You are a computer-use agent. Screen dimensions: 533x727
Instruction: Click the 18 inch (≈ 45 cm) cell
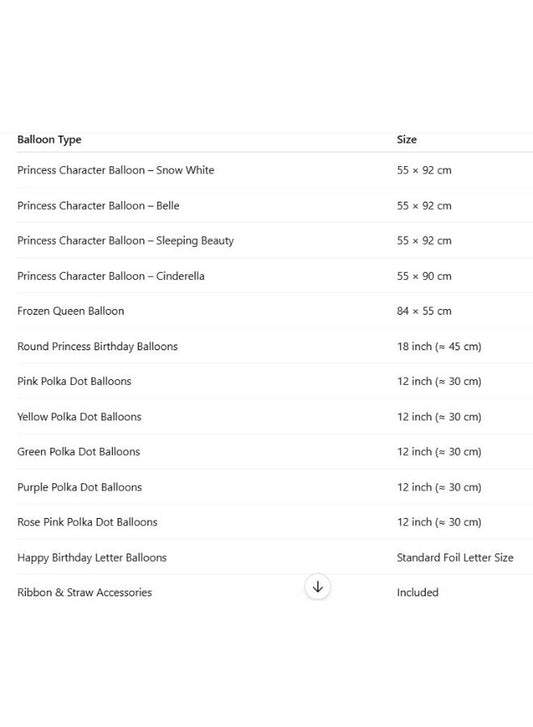coord(439,346)
